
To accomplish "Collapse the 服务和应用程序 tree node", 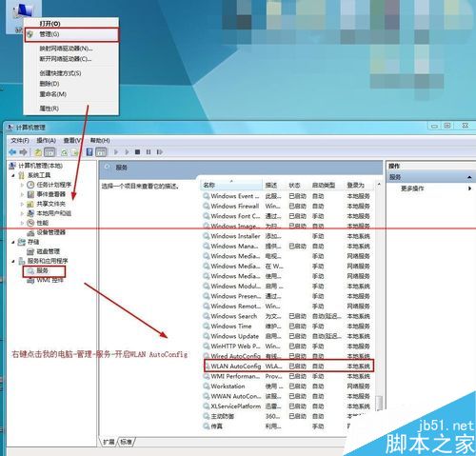I will [x=13, y=261].
